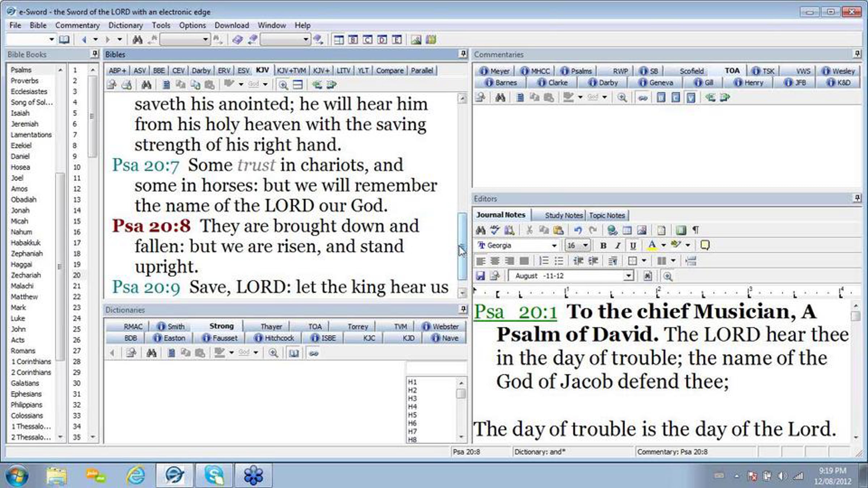Expand the August -11-12 date dropdown
Screen dimensions: 868x488
click(629, 276)
